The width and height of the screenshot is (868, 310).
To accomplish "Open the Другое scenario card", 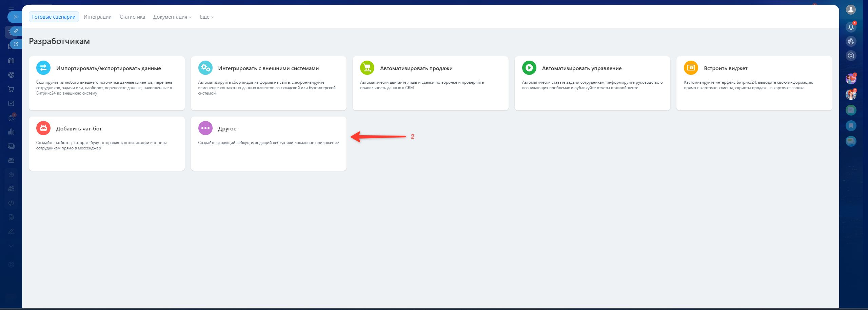I will tap(269, 143).
